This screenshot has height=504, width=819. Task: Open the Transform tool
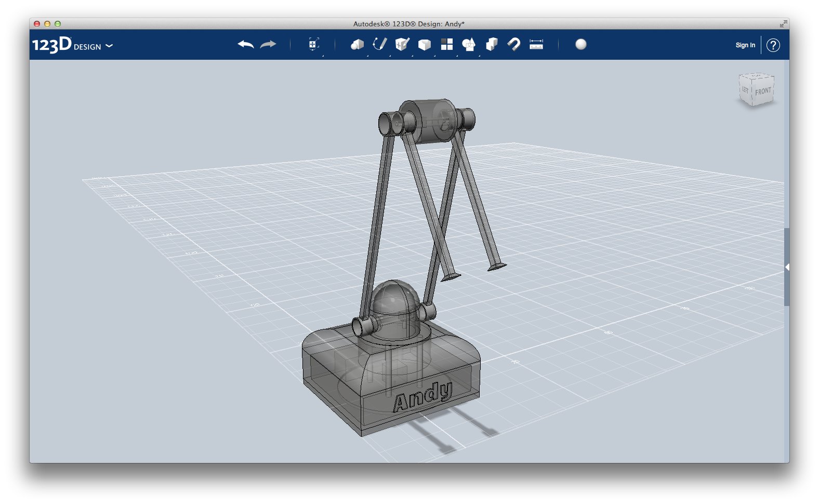(x=313, y=45)
